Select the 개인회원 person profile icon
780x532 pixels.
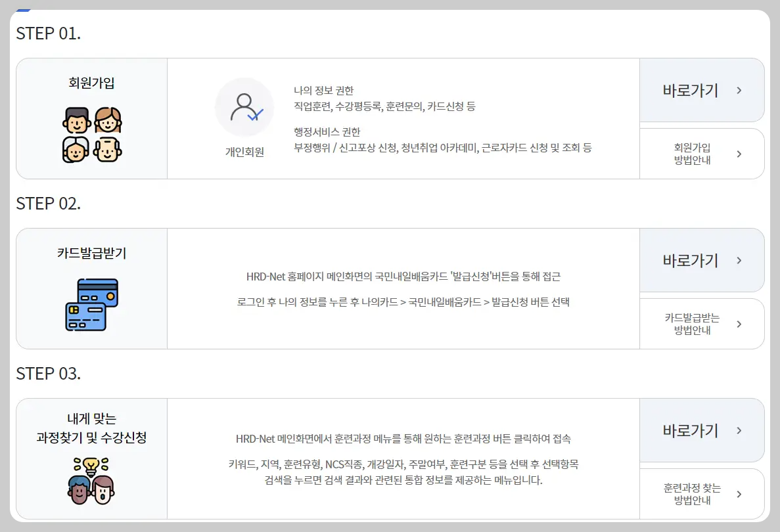pyautogui.click(x=244, y=108)
